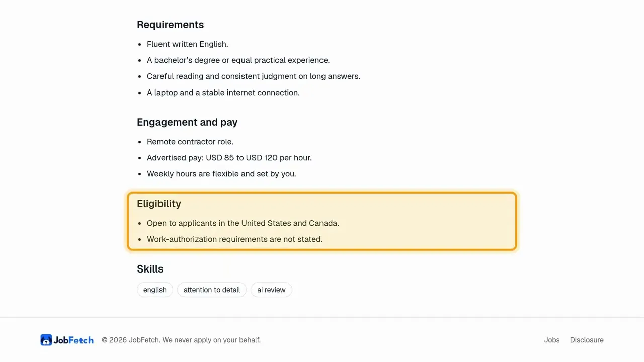Click the 2026 JobFetch copyright notice

tap(181, 340)
